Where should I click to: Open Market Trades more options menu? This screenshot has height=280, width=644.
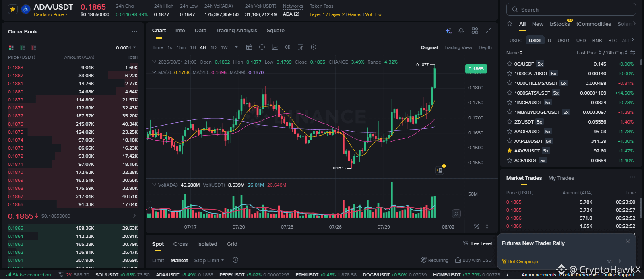(633, 177)
